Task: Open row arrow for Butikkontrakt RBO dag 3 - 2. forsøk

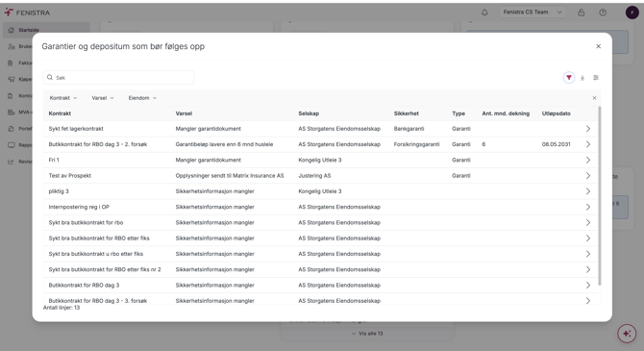Action: pyautogui.click(x=588, y=144)
